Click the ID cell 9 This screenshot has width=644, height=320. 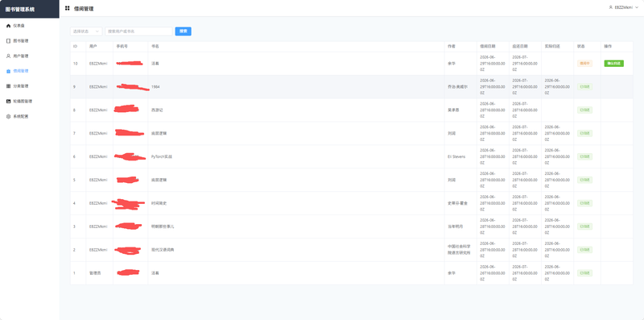tap(74, 87)
